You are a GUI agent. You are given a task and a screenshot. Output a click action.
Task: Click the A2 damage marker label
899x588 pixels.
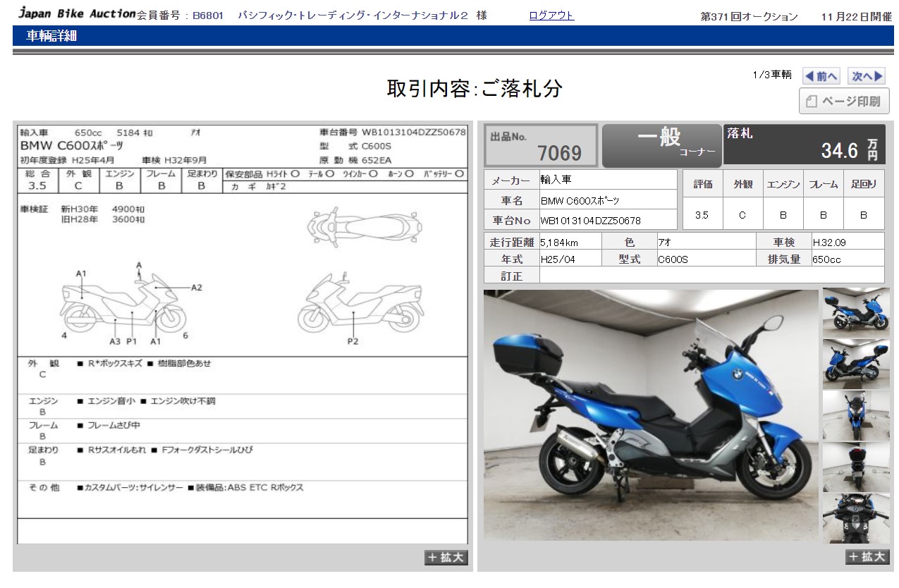pyautogui.click(x=197, y=288)
